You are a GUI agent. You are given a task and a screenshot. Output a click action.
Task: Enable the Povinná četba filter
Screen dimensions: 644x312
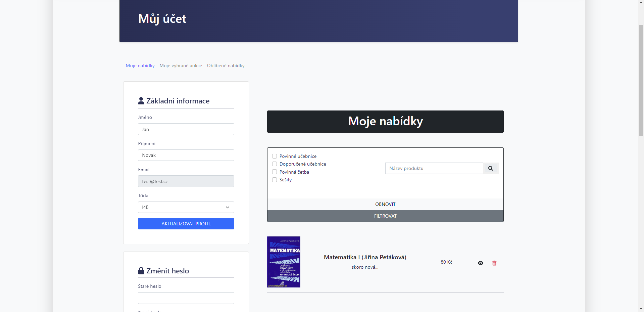coord(274,172)
